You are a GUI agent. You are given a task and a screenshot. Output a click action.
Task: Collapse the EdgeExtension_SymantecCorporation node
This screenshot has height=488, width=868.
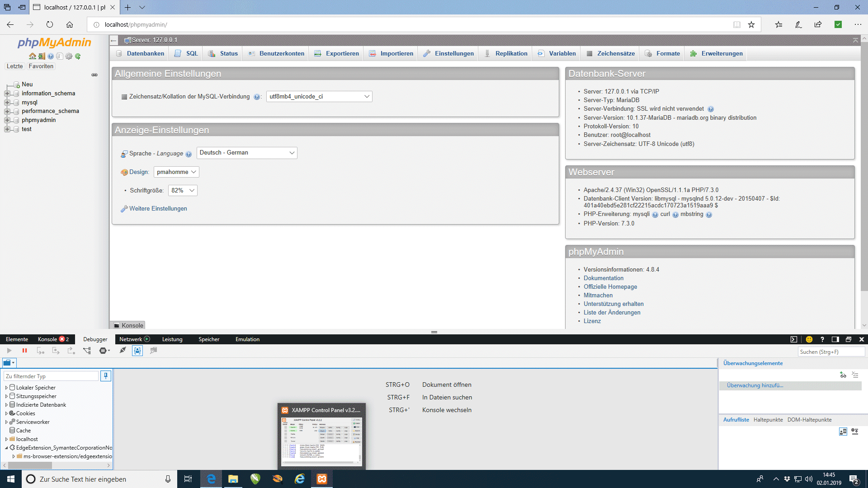point(6,448)
